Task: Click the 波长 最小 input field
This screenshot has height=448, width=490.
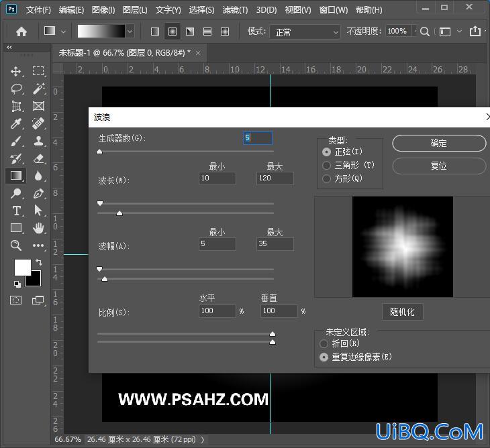Action: (x=217, y=178)
